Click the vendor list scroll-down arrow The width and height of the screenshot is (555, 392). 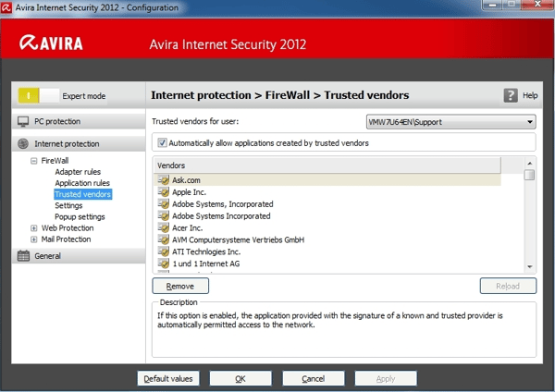tap(529, 267)
